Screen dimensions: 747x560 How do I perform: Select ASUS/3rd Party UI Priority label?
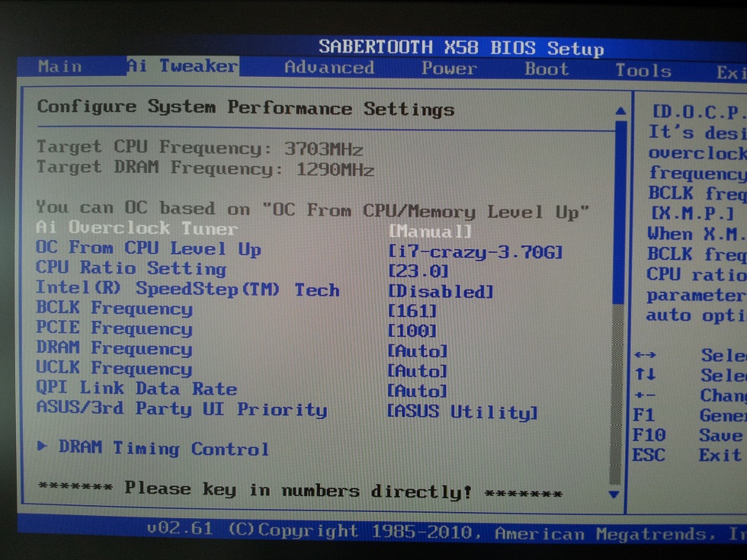pyautogui.click(x=182, y=408)
